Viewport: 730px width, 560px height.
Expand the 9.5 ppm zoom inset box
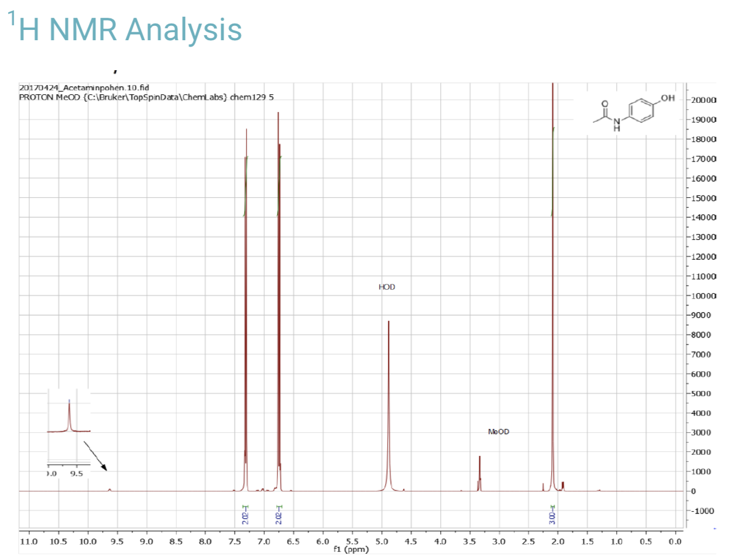coord(68,430)
